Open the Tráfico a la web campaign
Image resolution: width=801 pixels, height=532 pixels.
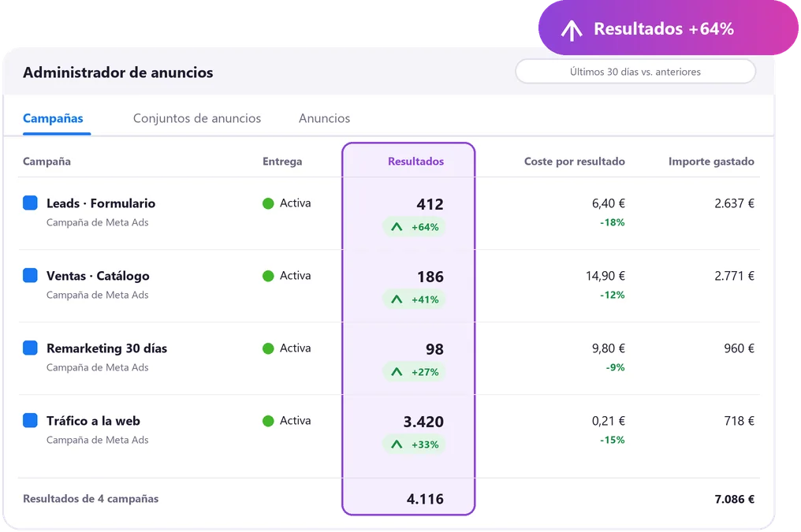pos(93,421)
